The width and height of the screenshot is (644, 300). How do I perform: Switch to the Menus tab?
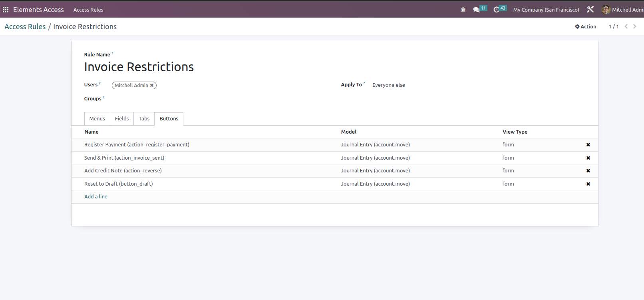97,119
